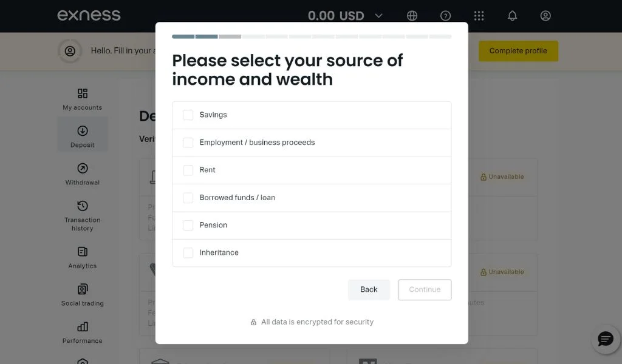The width and height of the screenshot is (622, 364).
Task: Open the language globe icon
Action: (412, 16)
